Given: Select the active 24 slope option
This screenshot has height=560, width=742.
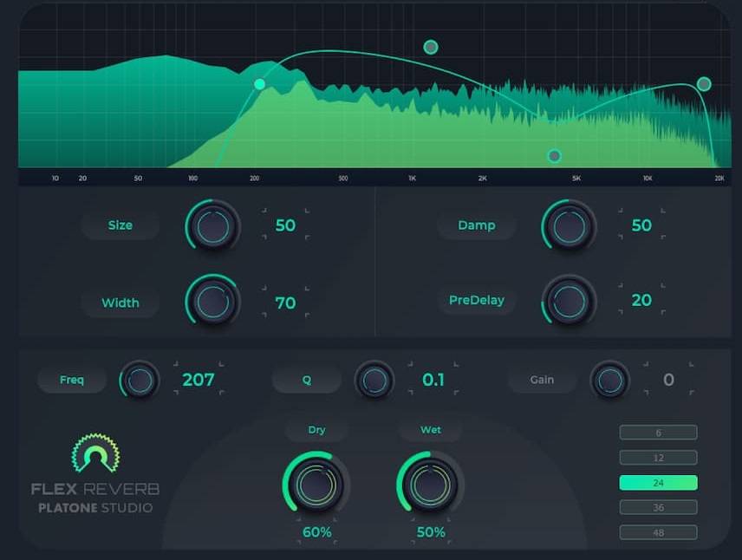Looking at the screenshot, I should 658,483.
